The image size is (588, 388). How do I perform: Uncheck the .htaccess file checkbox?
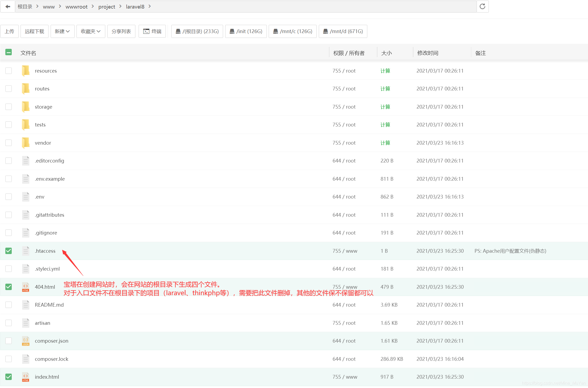point(9,251)
